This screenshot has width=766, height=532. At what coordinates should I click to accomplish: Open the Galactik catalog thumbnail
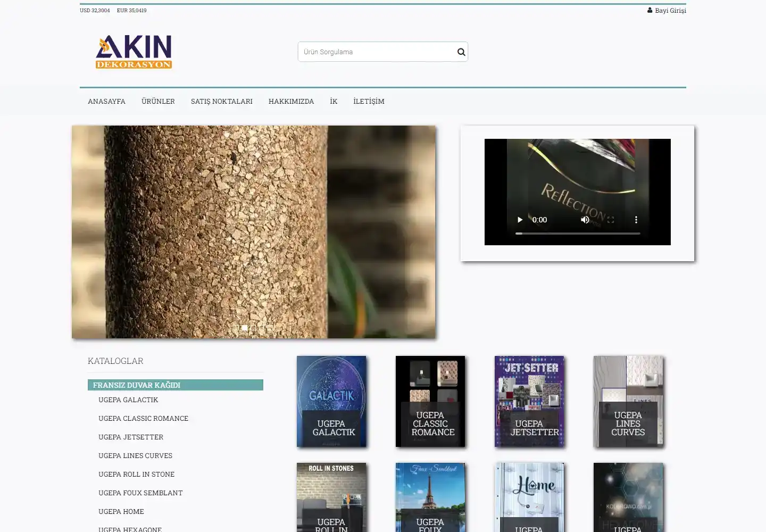coord(331,401)
